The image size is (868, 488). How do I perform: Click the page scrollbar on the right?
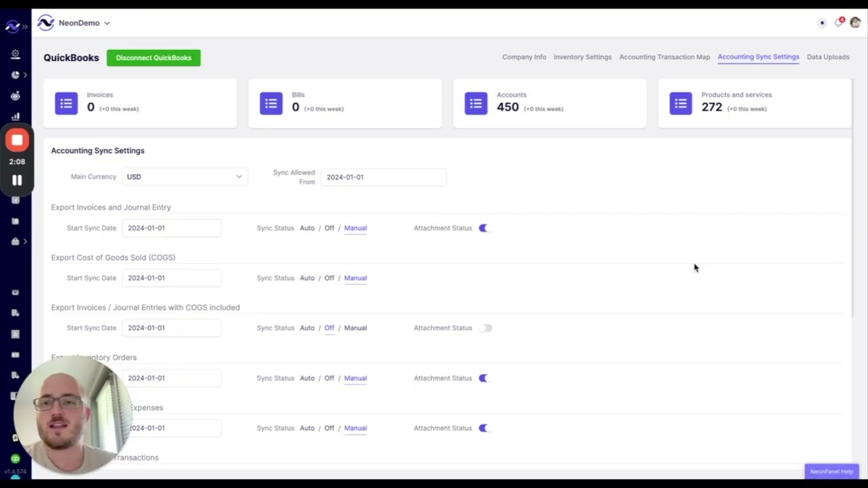(852, 197)
